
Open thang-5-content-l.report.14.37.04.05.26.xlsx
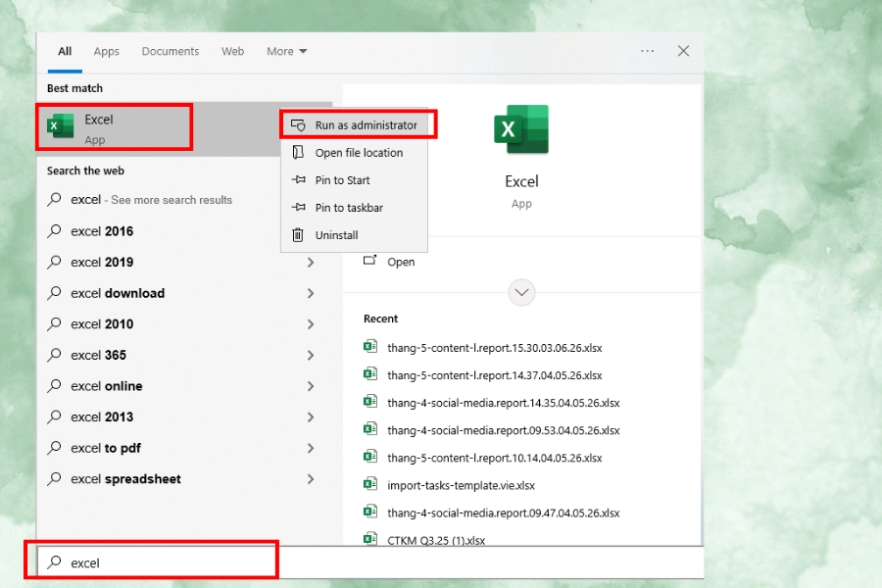click(x=495, y=375)
